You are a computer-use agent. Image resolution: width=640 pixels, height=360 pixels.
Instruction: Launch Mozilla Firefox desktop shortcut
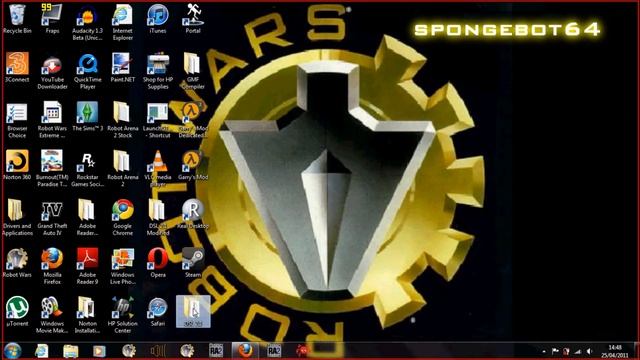(52, 267)
